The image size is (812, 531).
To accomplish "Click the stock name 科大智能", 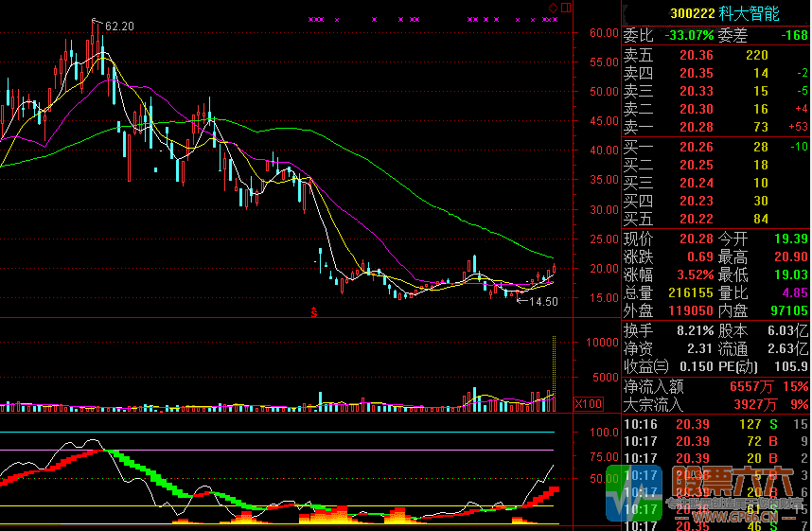I will (x=750, y=13).
